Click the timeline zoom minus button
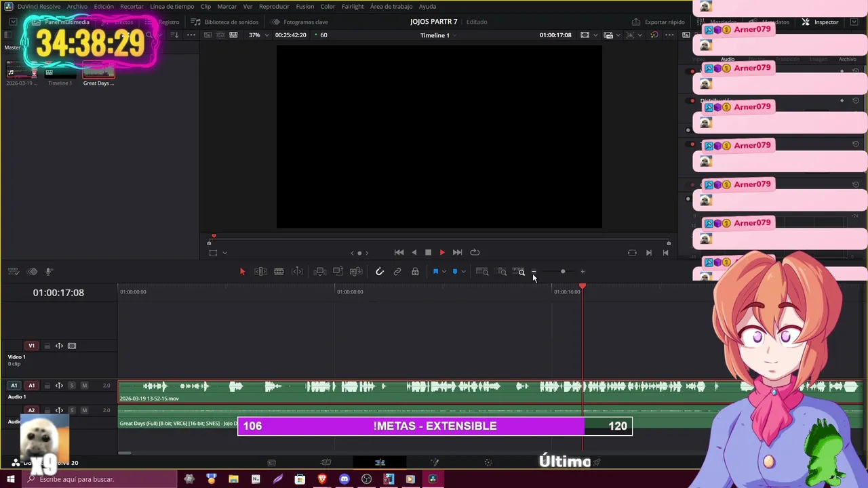 pos(534,272)
